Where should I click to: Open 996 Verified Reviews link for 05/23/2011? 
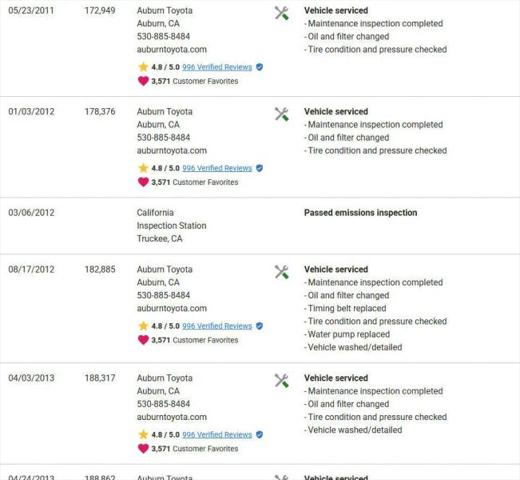(x=217, y=67)
